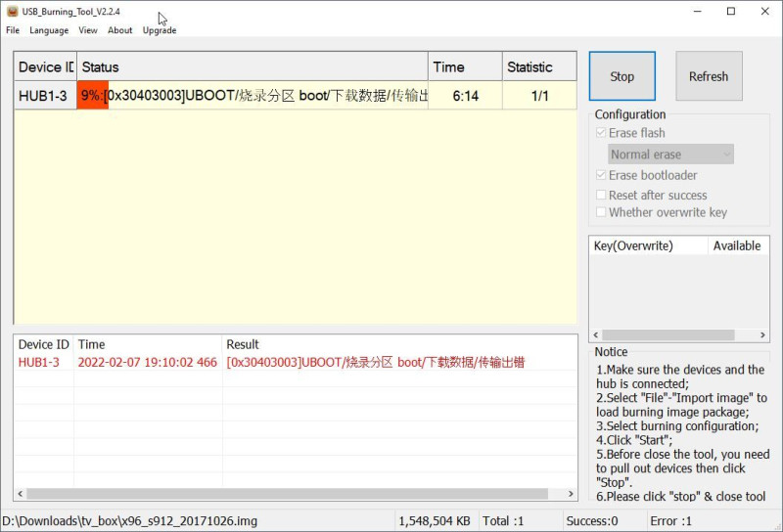Click the 2022-02-07 19:10:02 466 timestamp
The image size is (783, 532).
coord(148,362)
